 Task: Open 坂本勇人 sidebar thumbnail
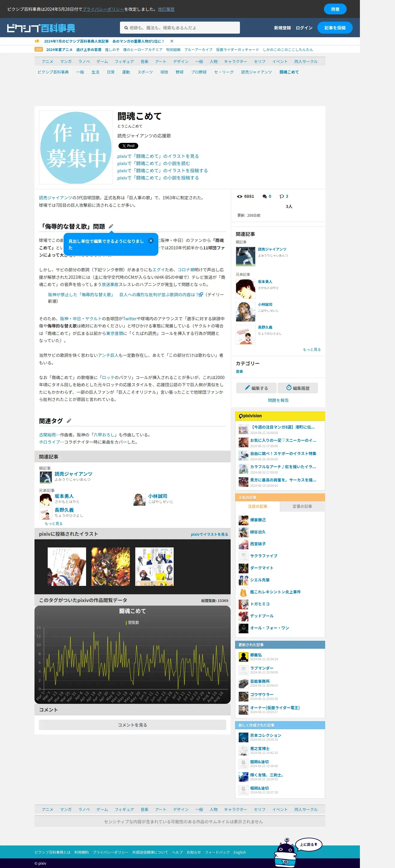[x=245, y=289]
